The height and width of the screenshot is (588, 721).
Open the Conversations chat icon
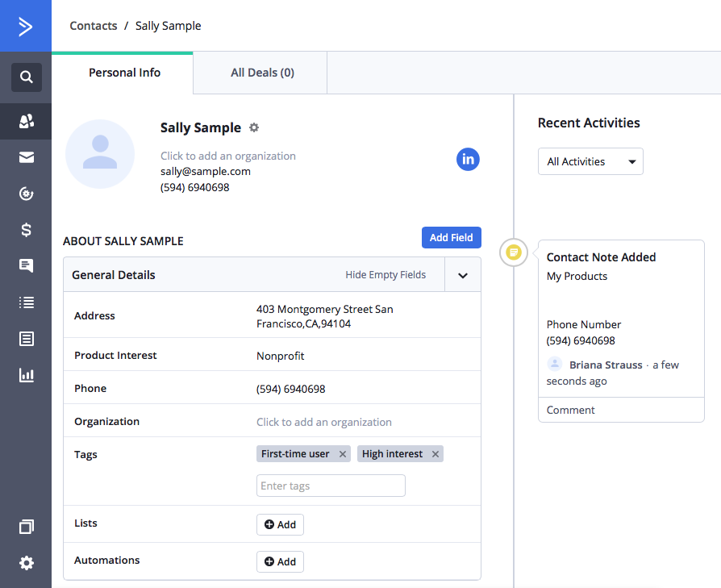coord(26,266)
